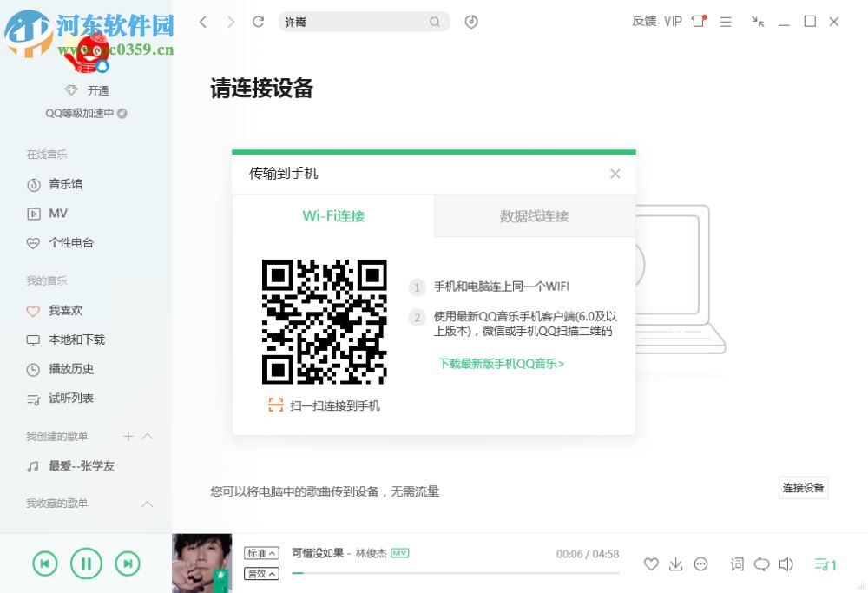Open the lyrics 词 panel

736,563
